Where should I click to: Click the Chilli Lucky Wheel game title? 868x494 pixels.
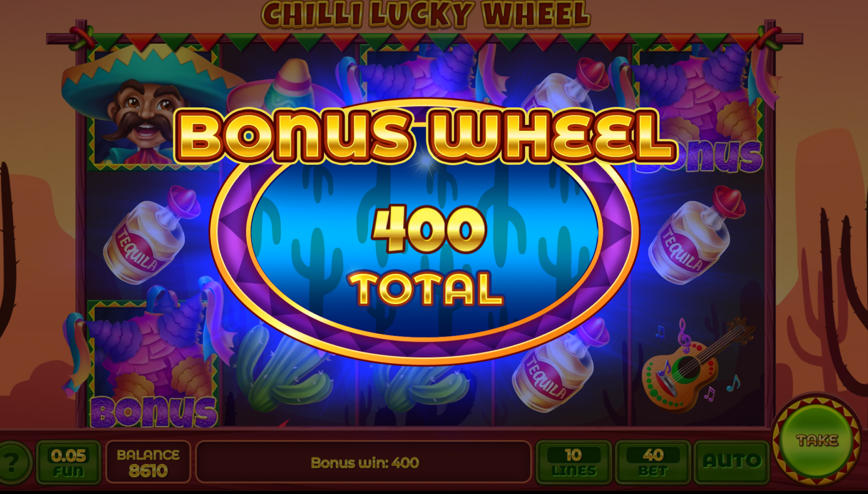426,14
